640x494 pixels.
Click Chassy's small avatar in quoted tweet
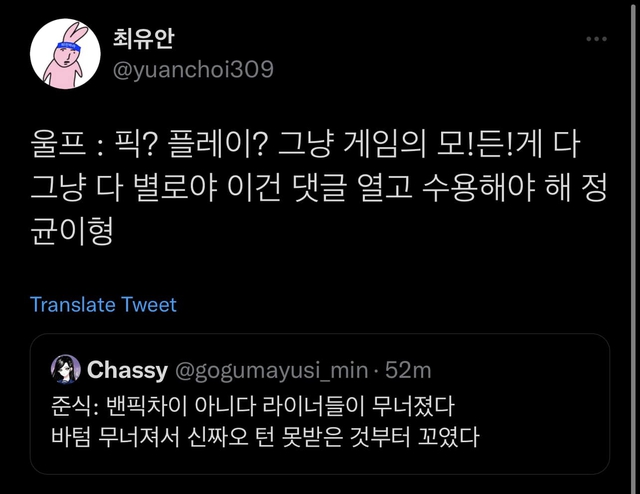67,370
